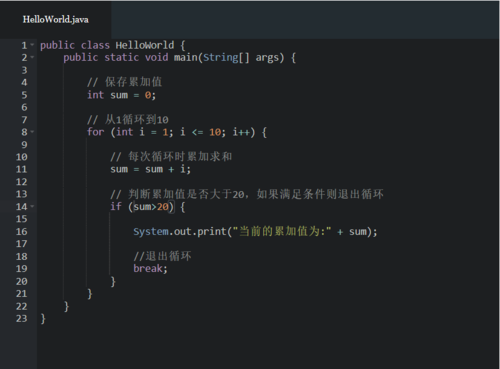
Task: Click the comment '// 保存累加值'
Action: click(124, 82)
